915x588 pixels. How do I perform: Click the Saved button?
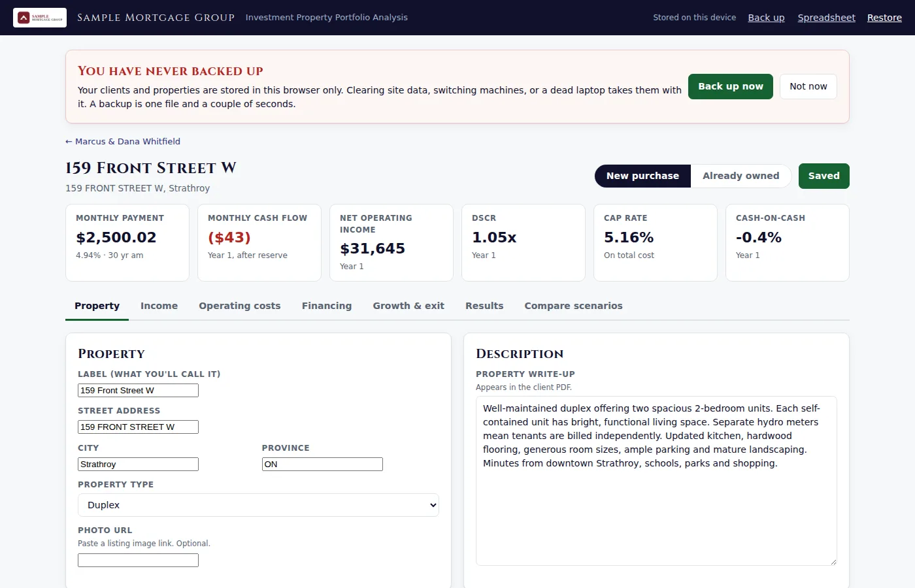[824, 176]
